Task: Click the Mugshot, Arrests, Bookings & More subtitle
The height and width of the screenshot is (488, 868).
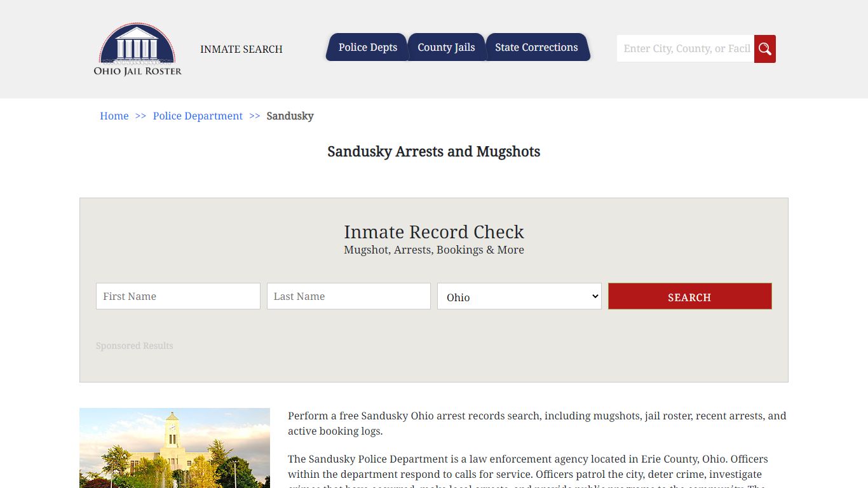Action: (x=434, y=250)
